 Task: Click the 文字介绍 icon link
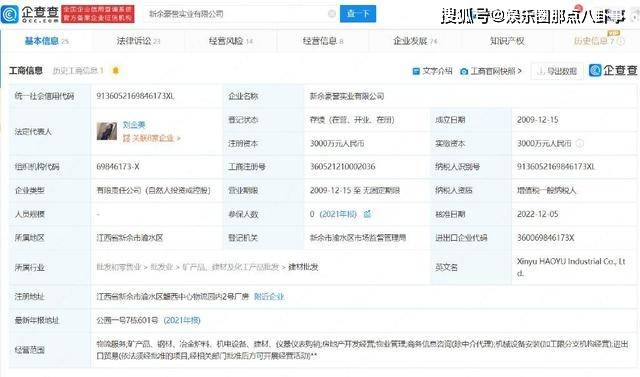point(432,71)
